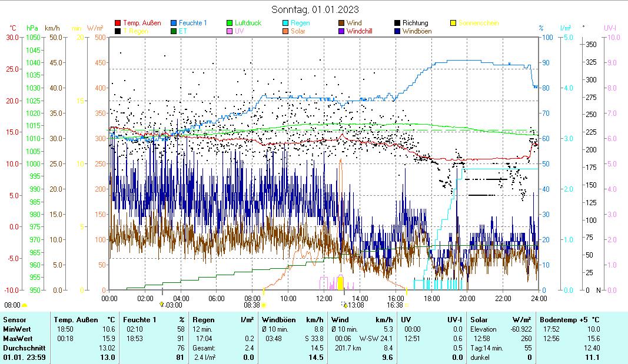Viewport: 628px width, 364px height.
Task: Click the Temp. Außen table column header
Action: tap(76, 320)
